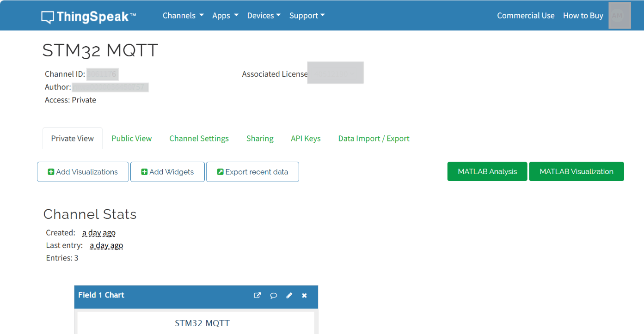Open the Channel Settings tab
This screenshot has height=334, width=644.
199,139
